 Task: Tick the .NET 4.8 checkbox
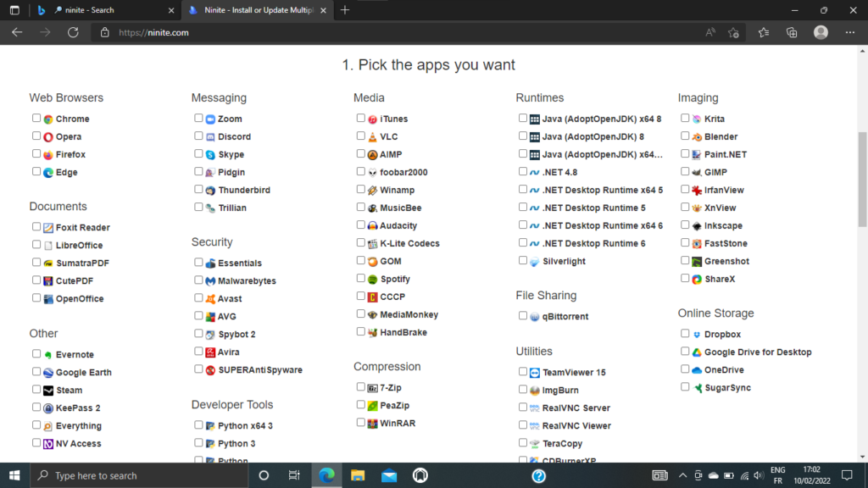coord(523,171)
